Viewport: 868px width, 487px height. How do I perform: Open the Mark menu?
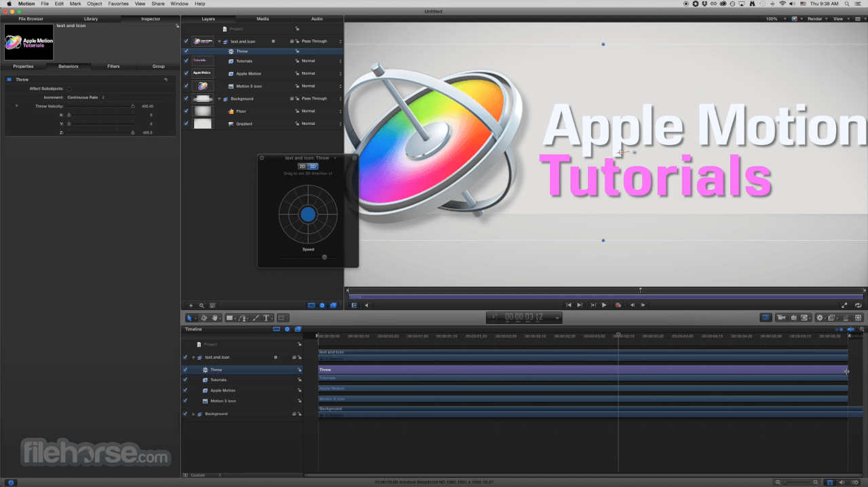[x=75, y=3]
